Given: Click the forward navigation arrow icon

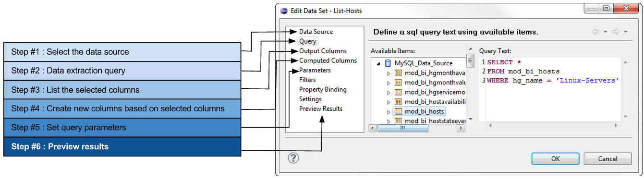Looking at the screenshot, I should 616,32.
